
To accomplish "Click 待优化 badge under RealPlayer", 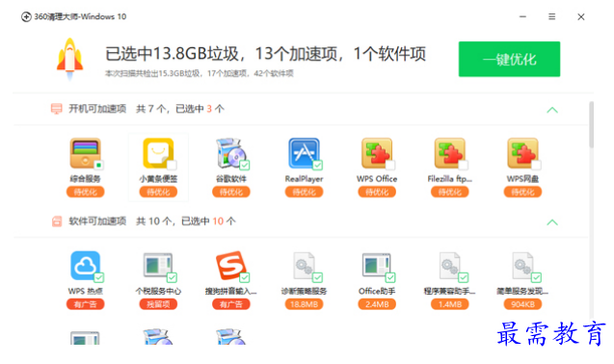I will [304, 192].
